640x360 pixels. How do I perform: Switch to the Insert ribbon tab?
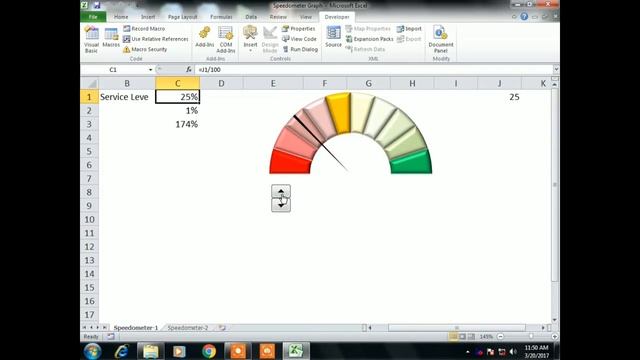pos(148,17)
